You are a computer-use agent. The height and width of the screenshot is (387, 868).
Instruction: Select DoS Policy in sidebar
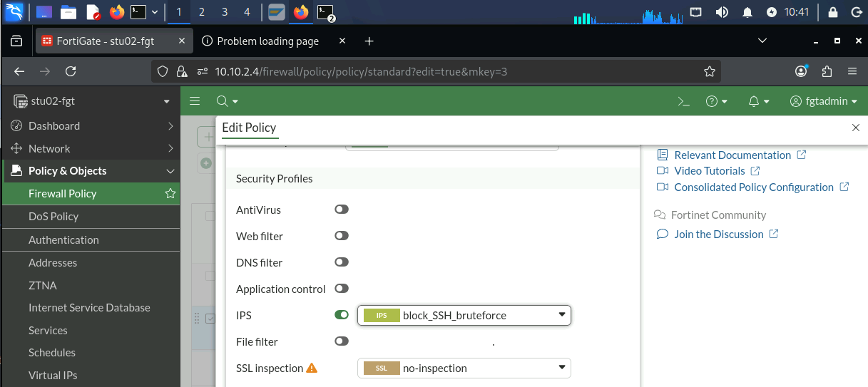pyautogui.click(x=90, y=217)
